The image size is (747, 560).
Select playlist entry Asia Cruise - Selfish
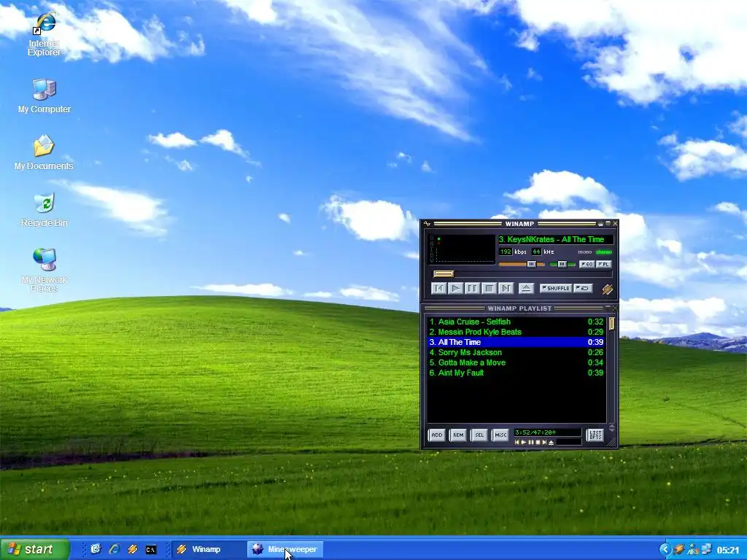click(x=516, y=322)
